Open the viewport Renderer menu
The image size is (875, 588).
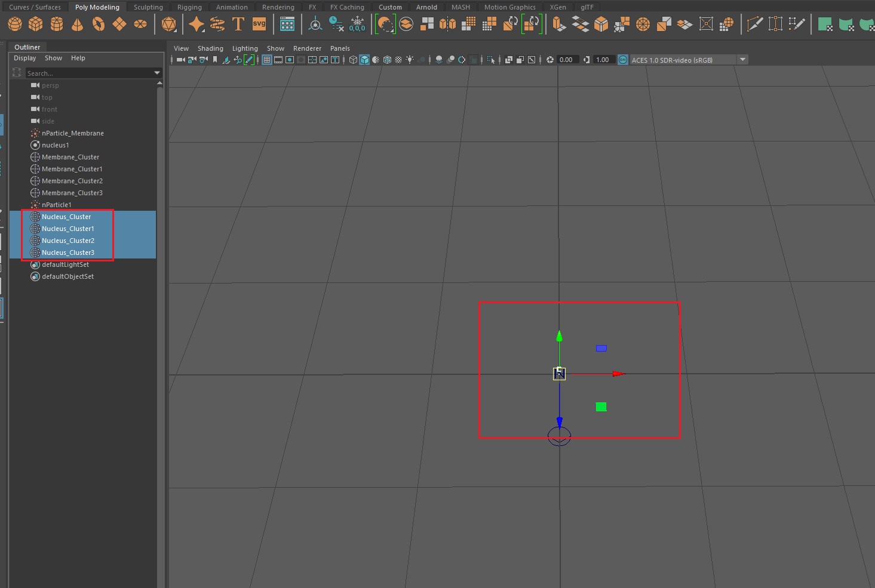pos(307,48)
